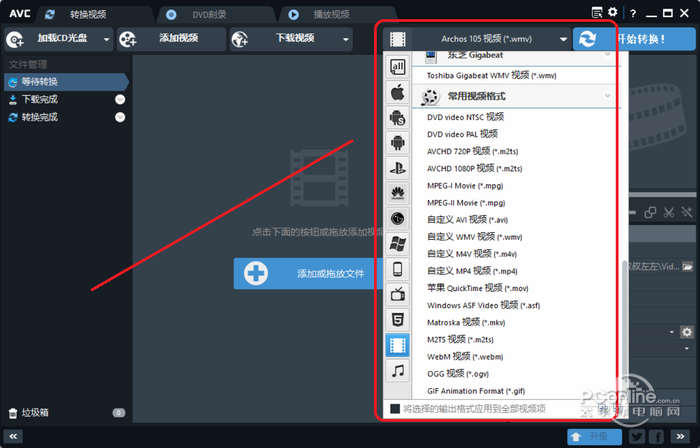Choose MPEG-I Movie (*.mpg)
The height and width of the screenshot is (448, 700).
click(465, 186)
